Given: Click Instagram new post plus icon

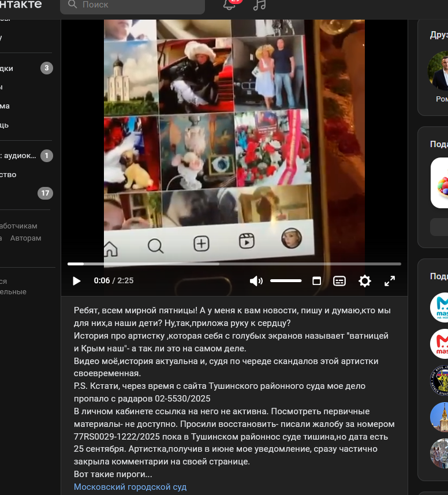Looking at the screenshot, I should pyautogui.click(x=201, y=244).
